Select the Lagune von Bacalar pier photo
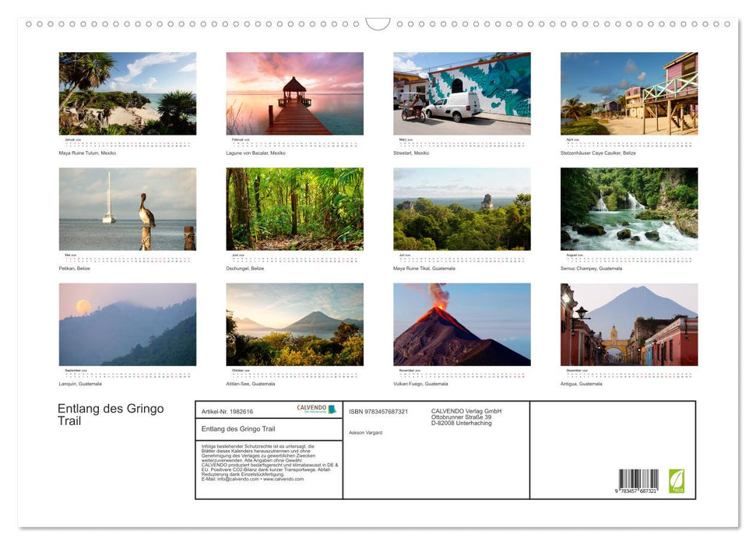This screenshot has height=545, width=756. (x=294, y=93)
